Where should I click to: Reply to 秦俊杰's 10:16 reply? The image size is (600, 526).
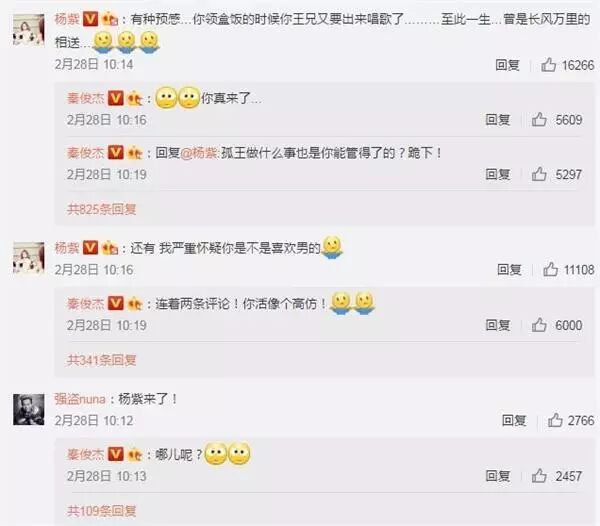pyautogui.click(x=497, y=119)
